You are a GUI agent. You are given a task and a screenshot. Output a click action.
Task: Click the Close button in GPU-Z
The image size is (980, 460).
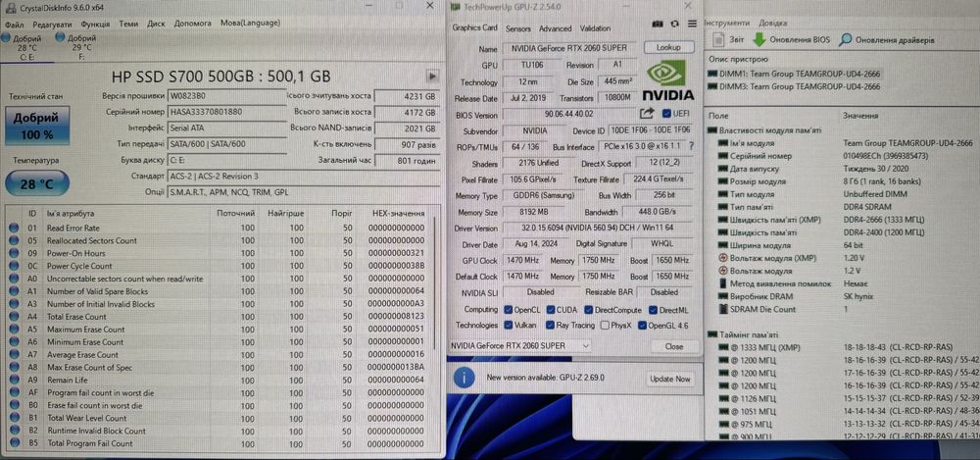(674, 346)
